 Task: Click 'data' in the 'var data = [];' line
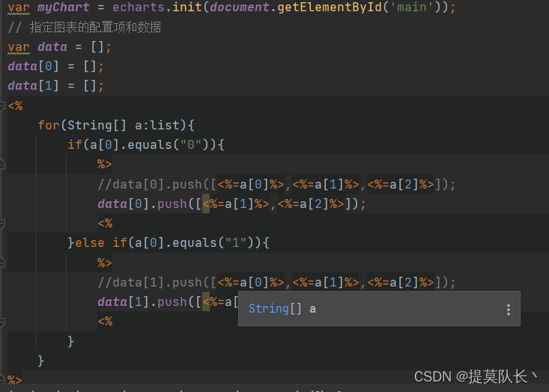pyautogui.click(x=52, y=47)
